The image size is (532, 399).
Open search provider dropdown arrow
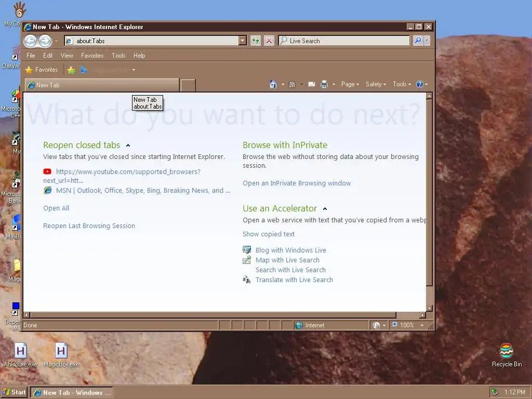pos(427,41)
